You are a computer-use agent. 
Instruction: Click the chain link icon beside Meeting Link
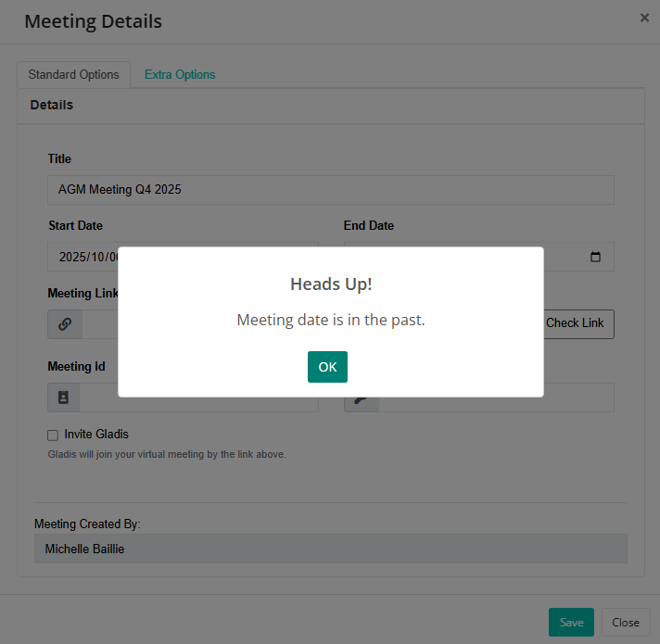(65, 324)
